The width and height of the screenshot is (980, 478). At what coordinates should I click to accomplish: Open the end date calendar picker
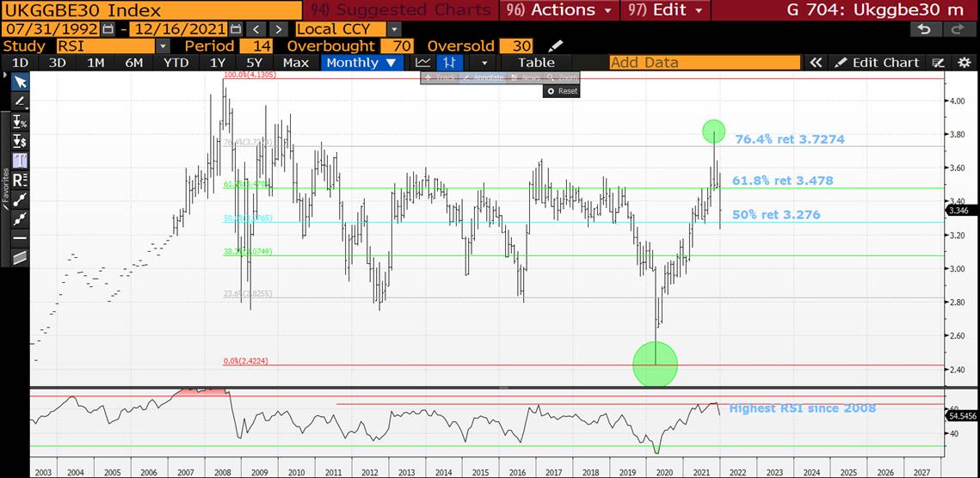coord(235,29)
